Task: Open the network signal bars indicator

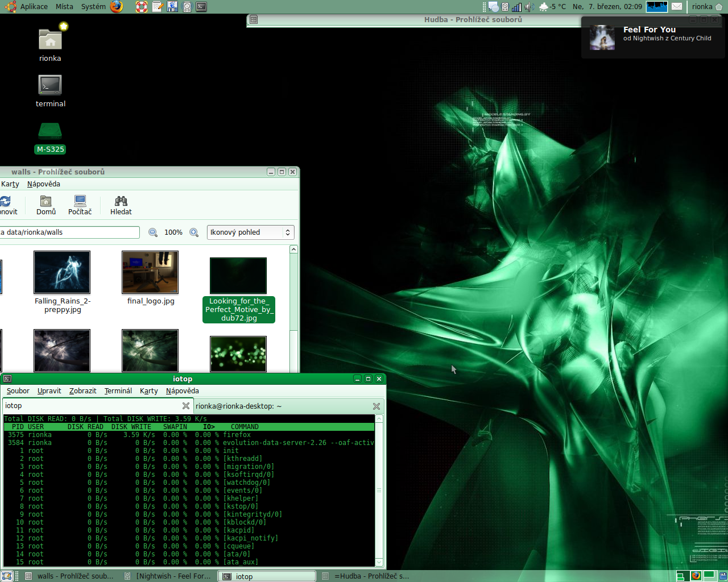Action: 516,7
